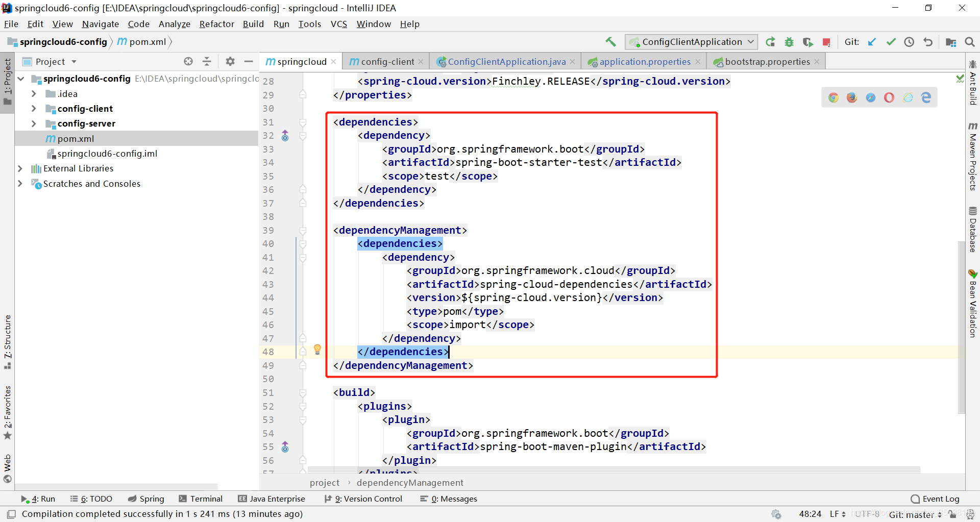Collapse the springcloud6-config root node
The height and width of the screenshot is (522, 980).
[21, 79]
